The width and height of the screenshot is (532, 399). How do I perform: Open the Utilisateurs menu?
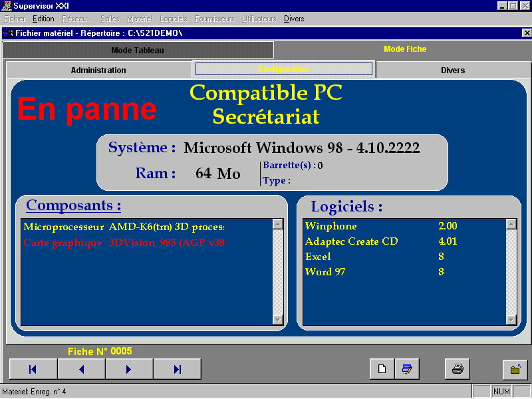tap(259, 19)
